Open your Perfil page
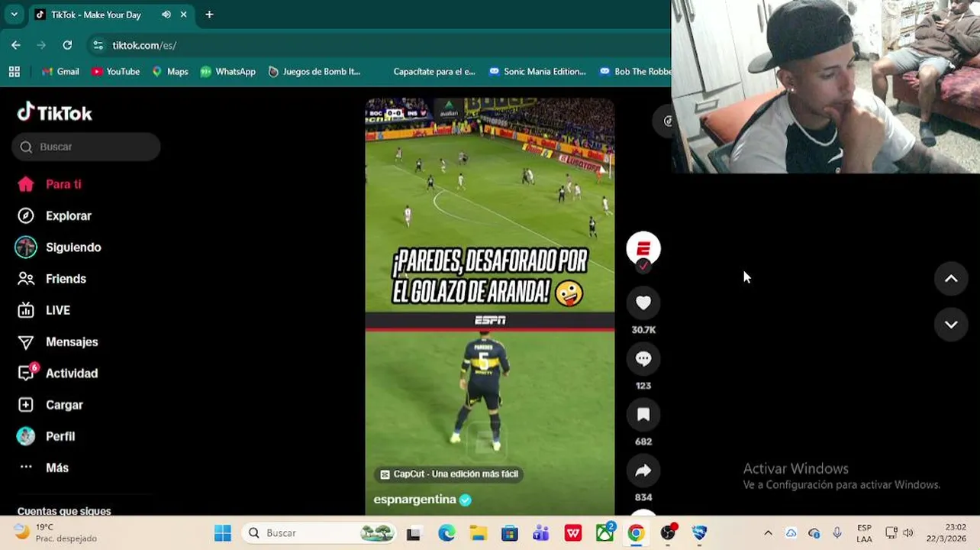 46,436
